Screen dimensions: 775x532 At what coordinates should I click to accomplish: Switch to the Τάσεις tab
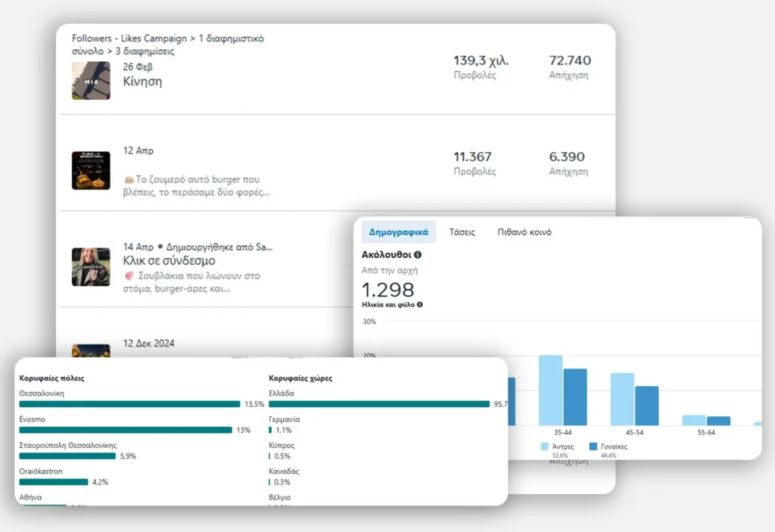click(462, 232)
